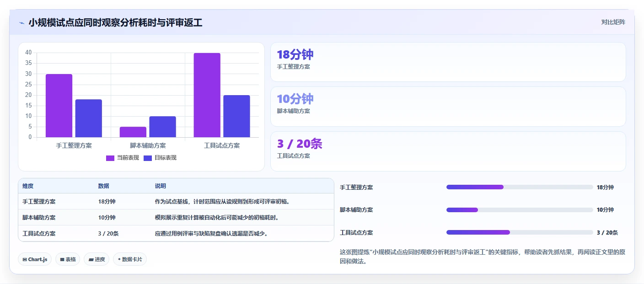Click the 数据卡片 chip sparkle icon
644x284 pixels.
tap(119, 259)
